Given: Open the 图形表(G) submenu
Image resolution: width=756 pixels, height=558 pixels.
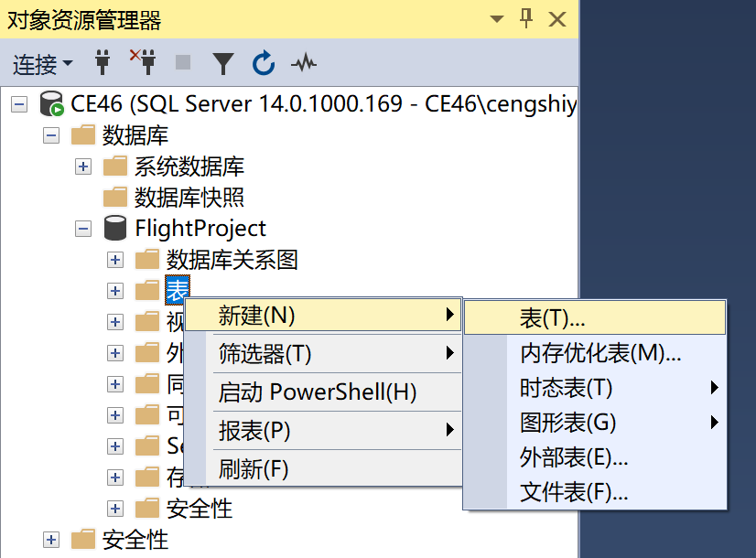Looking at the screenshot, I should [595, 423].
